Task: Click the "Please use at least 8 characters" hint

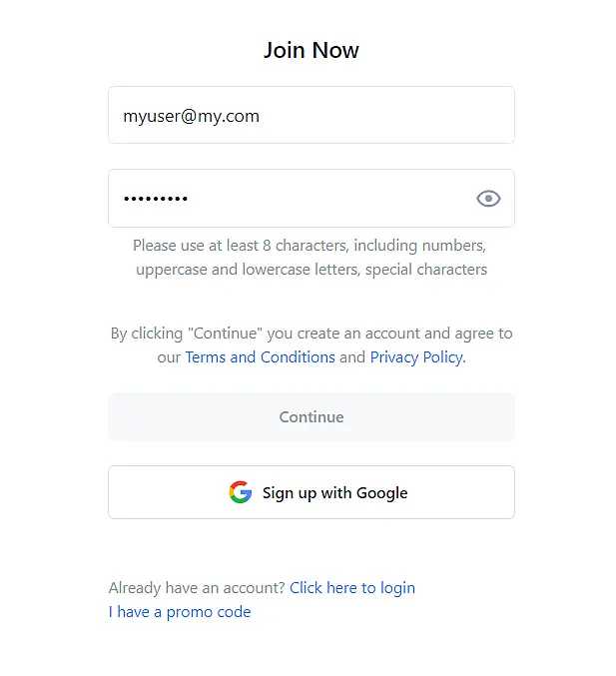Action: (309, 246)
